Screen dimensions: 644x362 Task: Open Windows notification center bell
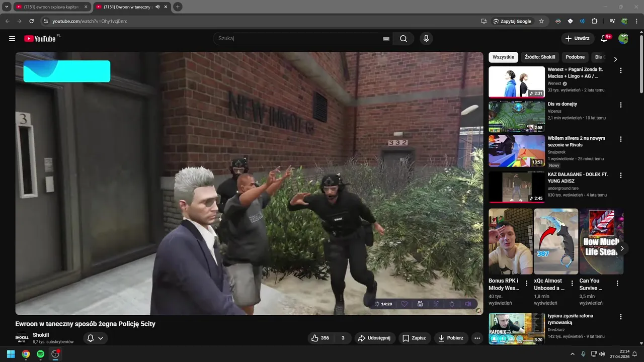tap(634, 354)
